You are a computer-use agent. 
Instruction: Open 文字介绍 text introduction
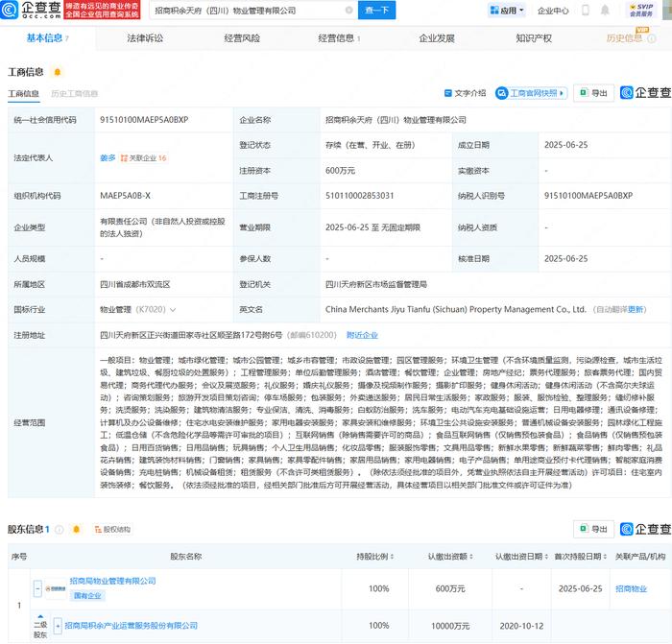pyautogui.click(x=466, y=93)
